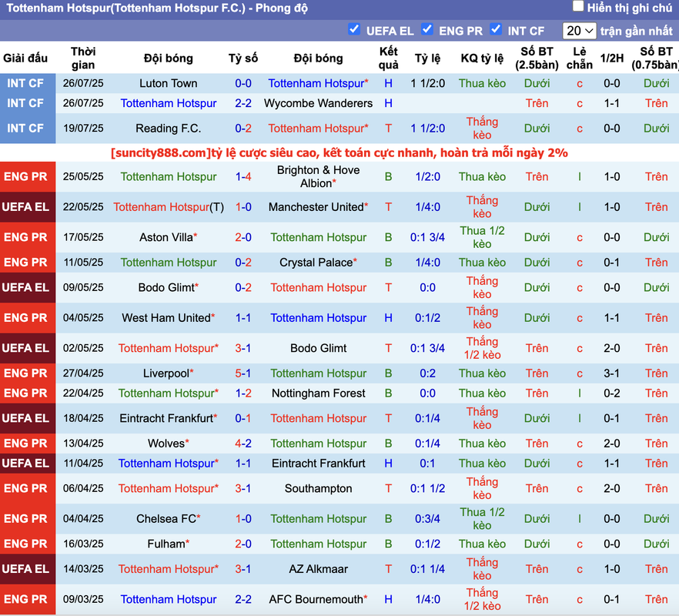Image resolution: width=679 pixels, height=616 pixels.
Task: Open Fulham team link
Action: click(166, 544)
